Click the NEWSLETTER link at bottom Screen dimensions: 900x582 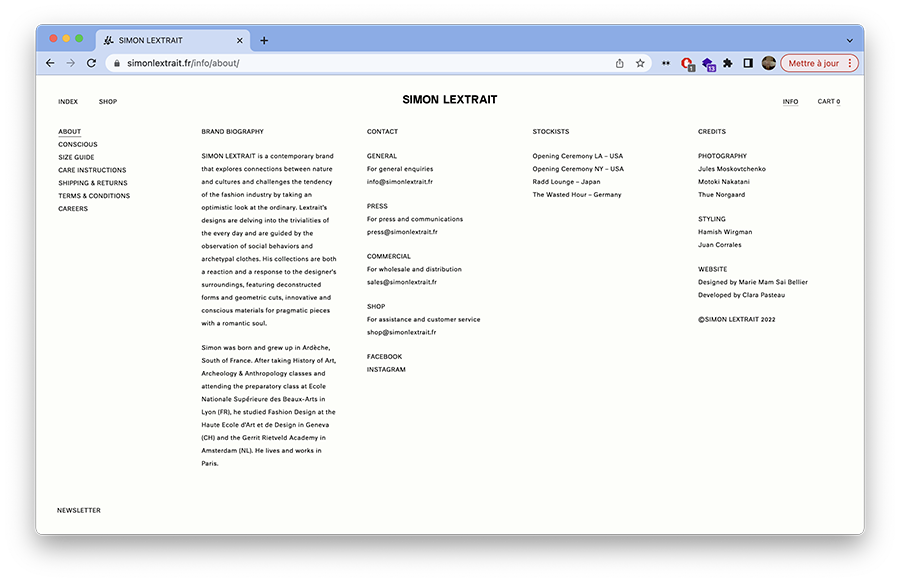79,510
